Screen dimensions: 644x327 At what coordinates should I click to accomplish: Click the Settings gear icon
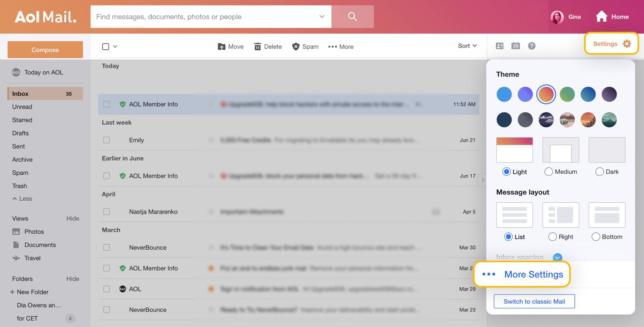click(x=627, y=44)
